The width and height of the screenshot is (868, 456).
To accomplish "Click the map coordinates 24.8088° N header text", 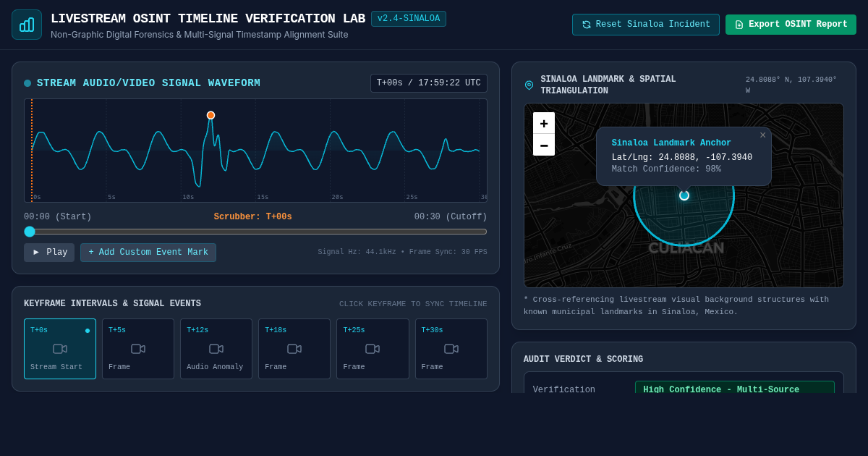I will click(791, 85).
